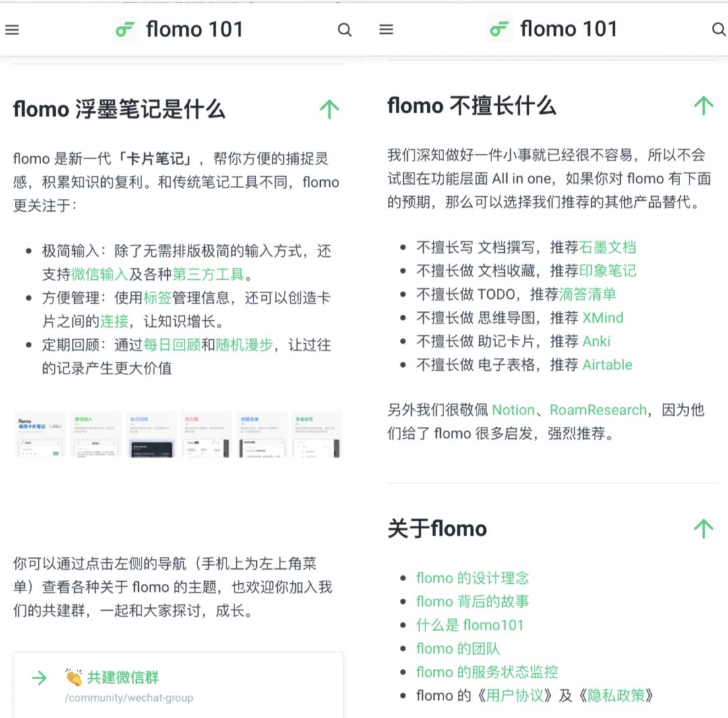This screenshot has width=728, height=718.
Task: Visit the XMind link
Action: 603,318
